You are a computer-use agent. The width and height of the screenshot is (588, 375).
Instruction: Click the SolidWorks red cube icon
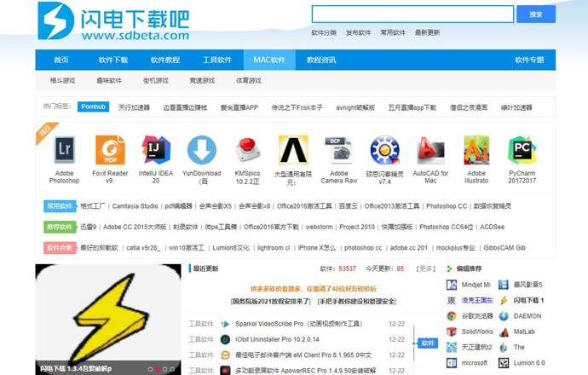pyautogui.click(x=452, y=332)
